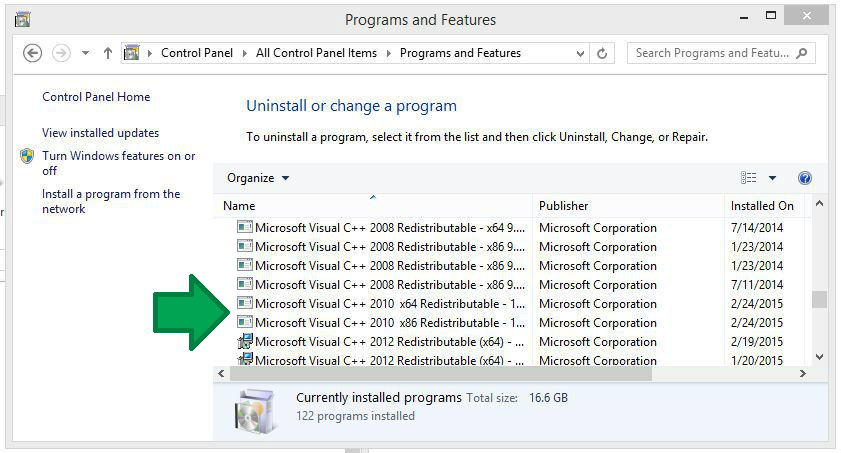Open Turn Windows features on or off
Screen dimensions: 841x453
[119, 163]
